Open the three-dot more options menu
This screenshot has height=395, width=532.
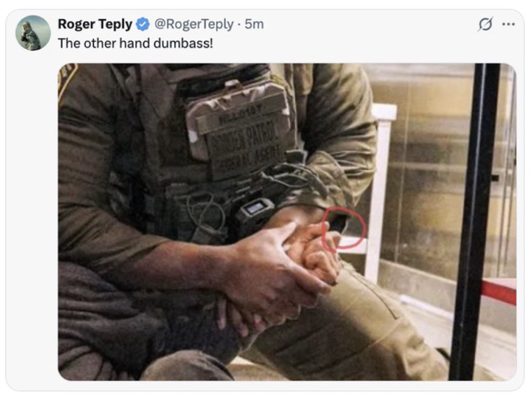pyautogui.click(x=508, y=25)
